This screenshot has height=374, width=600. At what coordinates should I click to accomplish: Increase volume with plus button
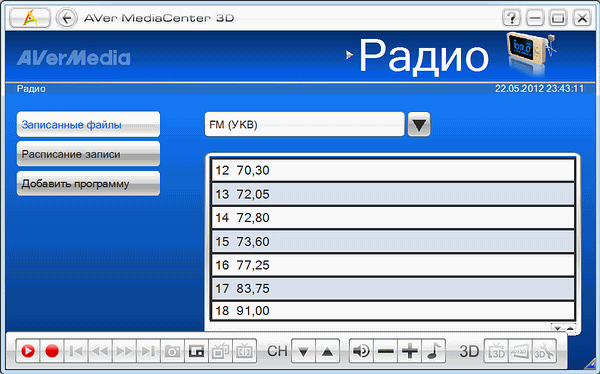coord(409,351)
